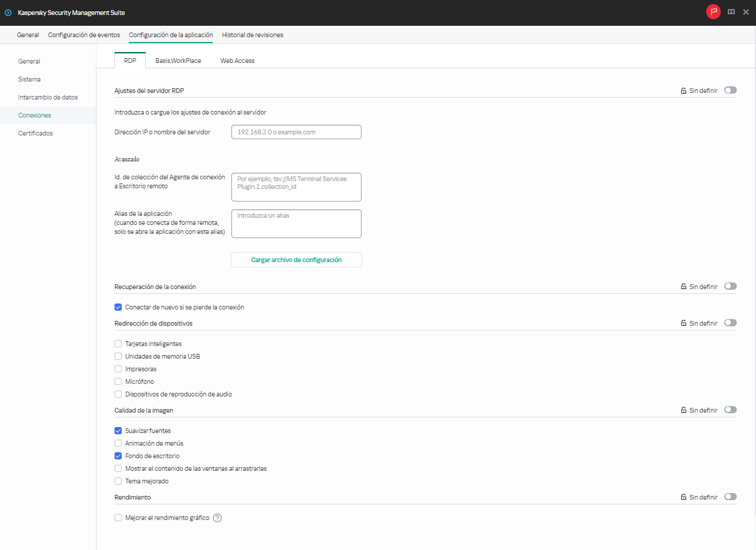Screen dimensions: 756x550
Task: Click the lock icon for Redirección de dispositivos
Action: point(683,323)
